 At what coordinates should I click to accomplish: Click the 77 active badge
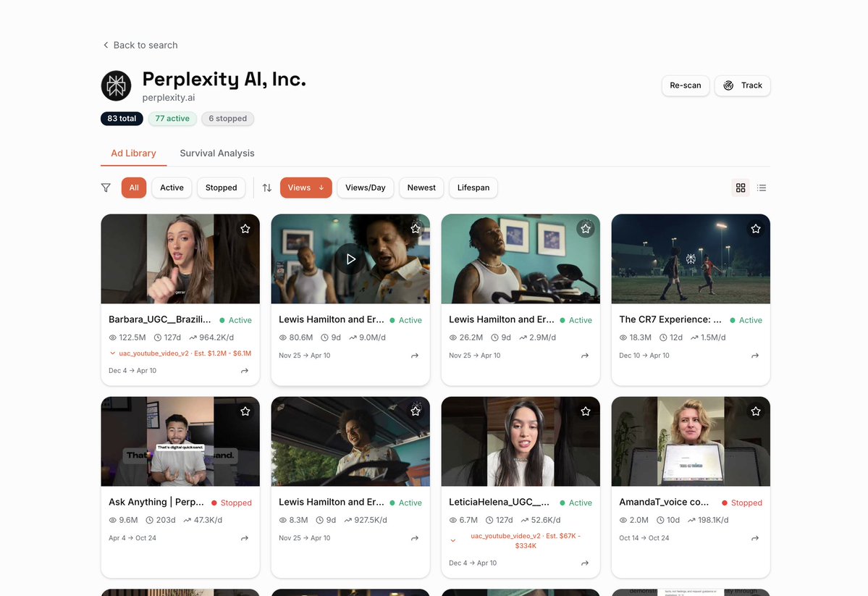(x=172, y=119)
